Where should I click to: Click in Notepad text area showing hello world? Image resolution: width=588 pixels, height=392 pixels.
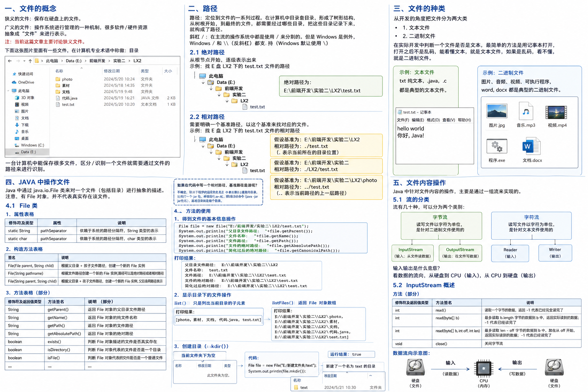(434, 144)
